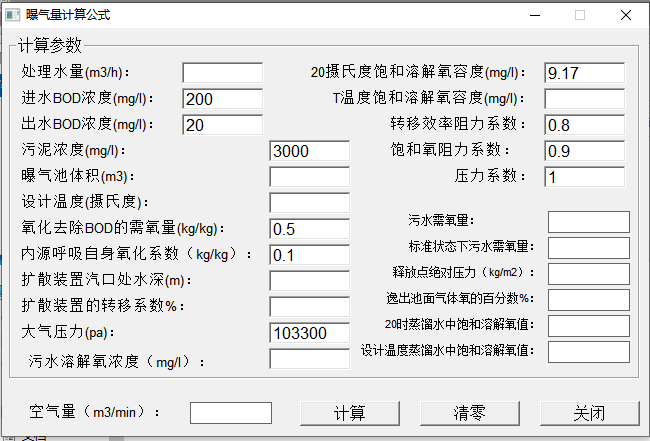Select the 进水BOD浓度 field containing 200
This screenshot has height=441, width=650.
(222, 99)
